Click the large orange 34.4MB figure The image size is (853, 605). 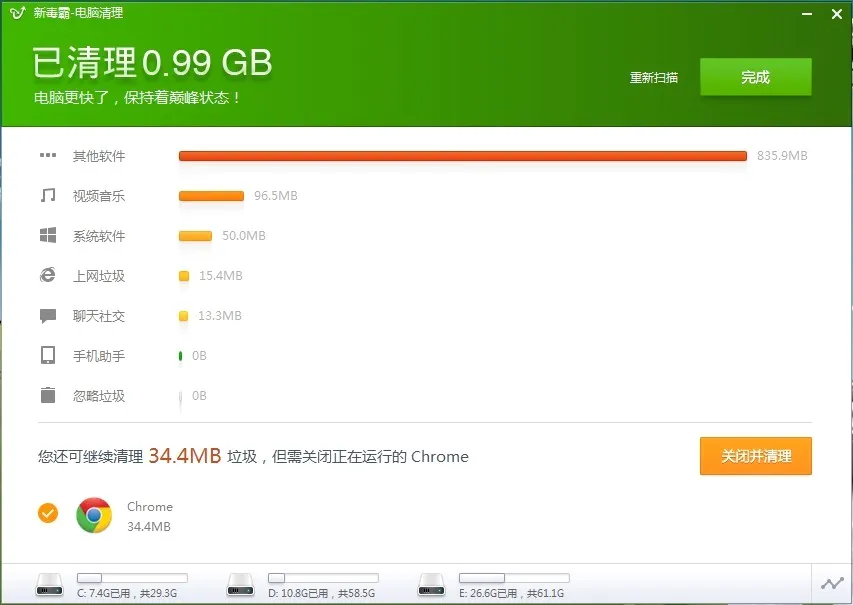185,455
